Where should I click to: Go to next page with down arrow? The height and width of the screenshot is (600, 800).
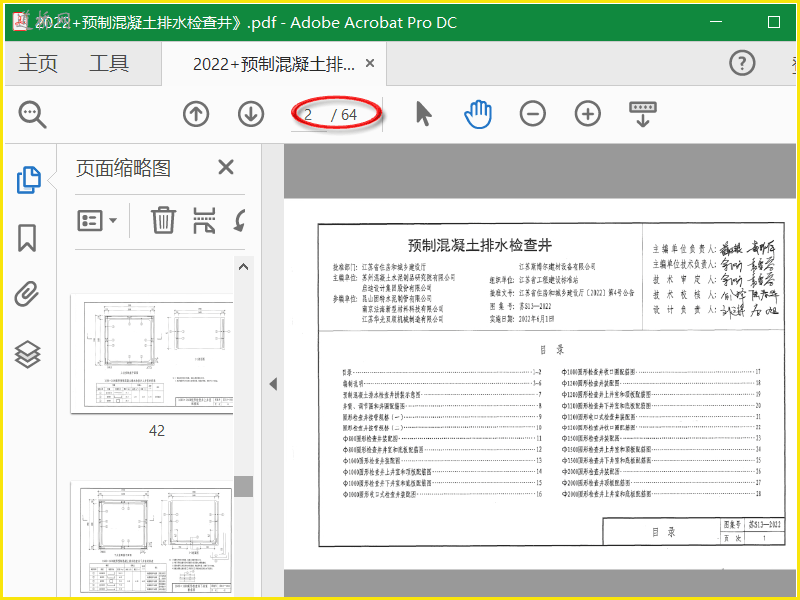pos(251,114)
